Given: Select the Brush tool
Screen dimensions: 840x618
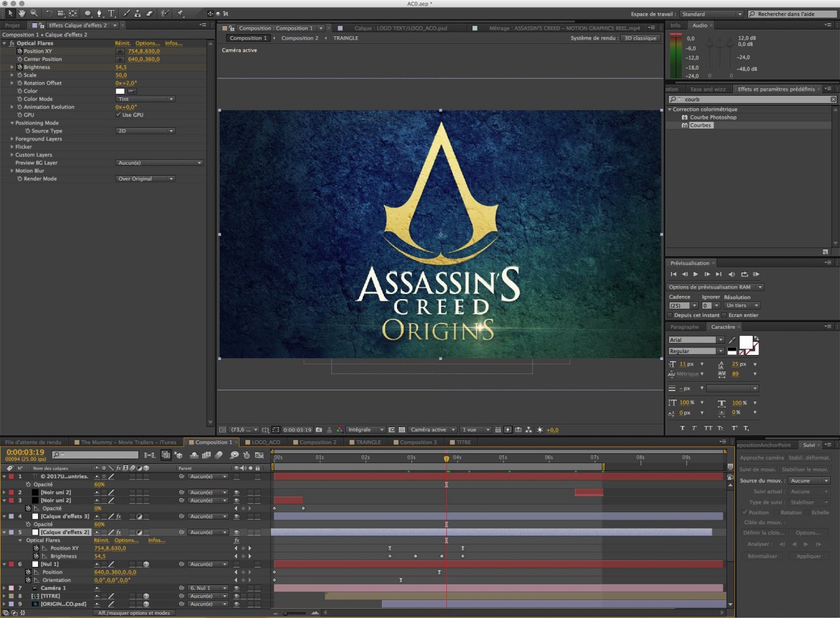Looking at the screenshot, I should pos(127,13).
